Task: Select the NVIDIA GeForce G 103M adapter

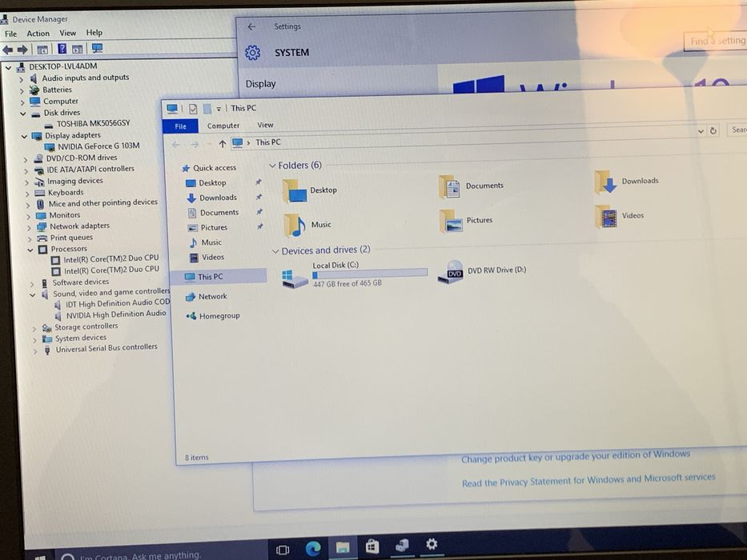Action: click(98, 146)
